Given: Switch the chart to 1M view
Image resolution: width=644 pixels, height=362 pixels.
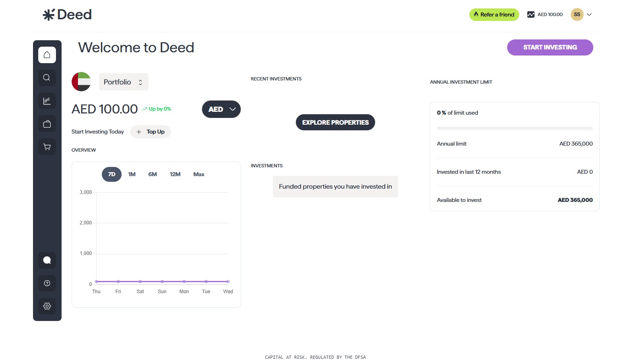Looking at the screenshot, I should (132, 174).
